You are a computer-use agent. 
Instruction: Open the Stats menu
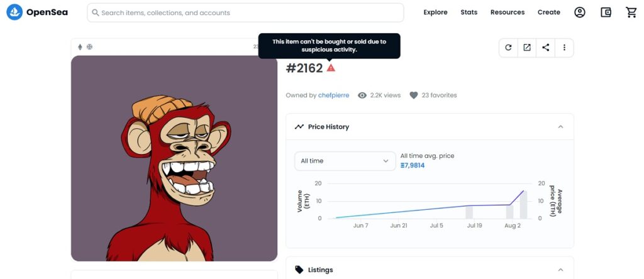tap(469, 13)
